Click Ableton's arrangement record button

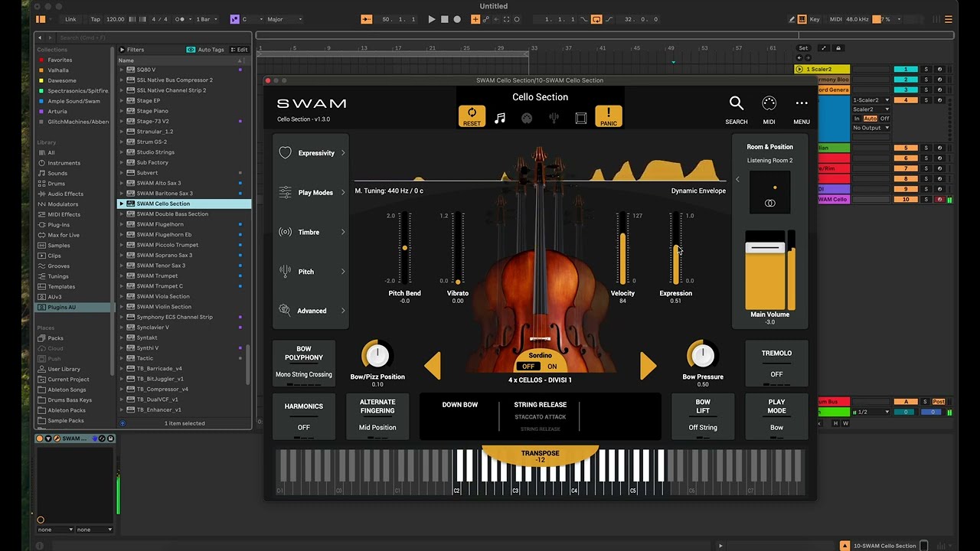[457, 19]
